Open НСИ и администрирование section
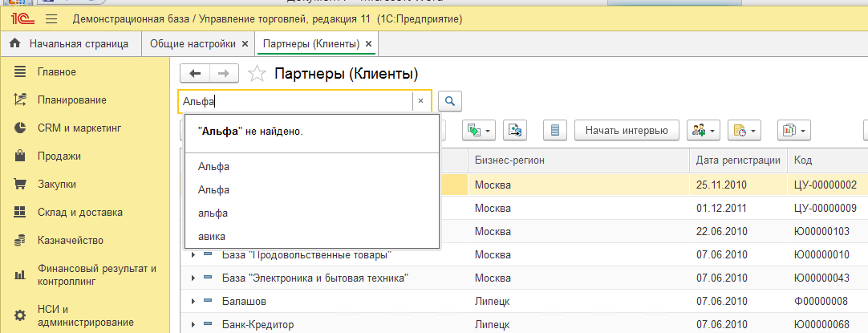The width and height of the screenshot is (868, 333). [x=85, y=315]
